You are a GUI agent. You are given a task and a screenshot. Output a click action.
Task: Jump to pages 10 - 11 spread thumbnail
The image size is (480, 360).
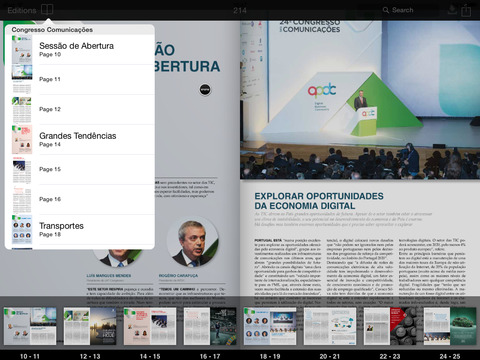tap(30, 326)
